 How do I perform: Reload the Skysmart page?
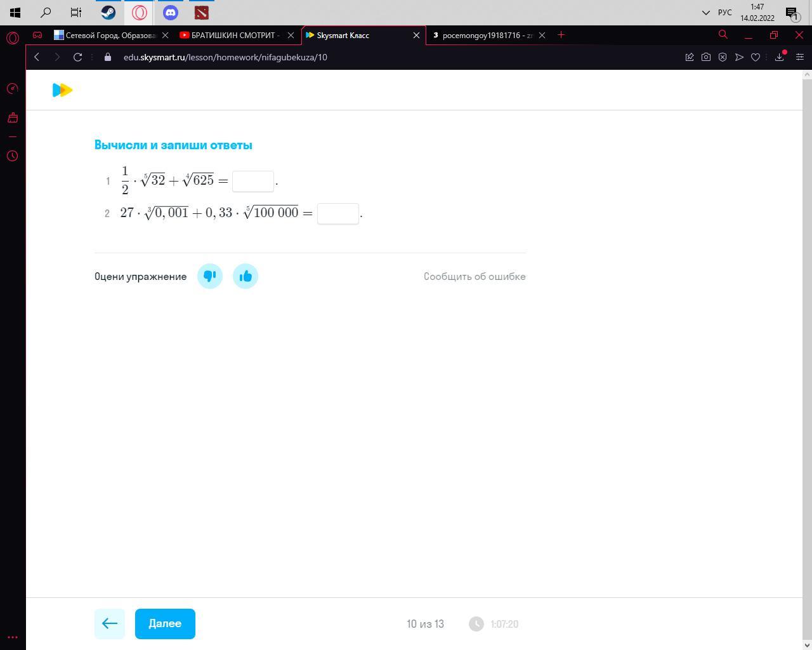tap(77, 57)
